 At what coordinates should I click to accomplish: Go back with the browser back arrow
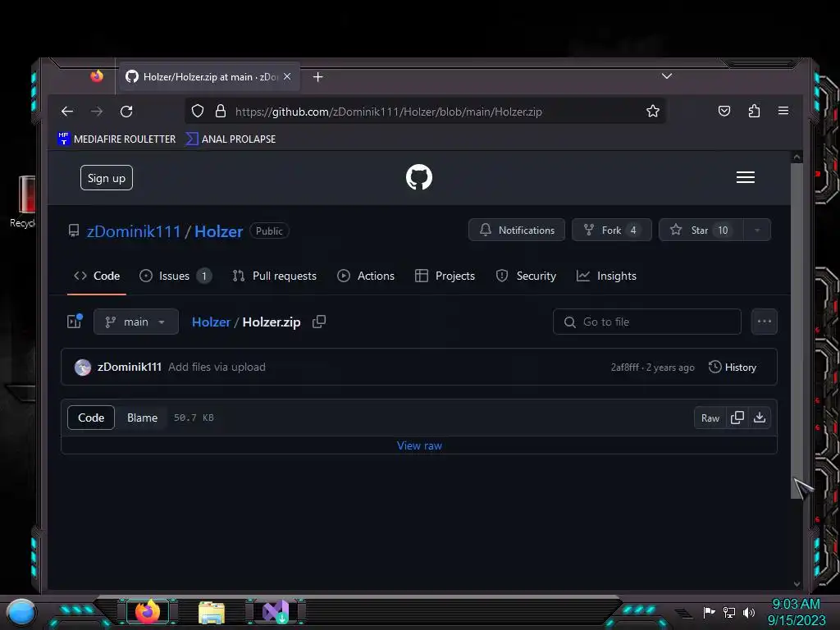[67, 112]
